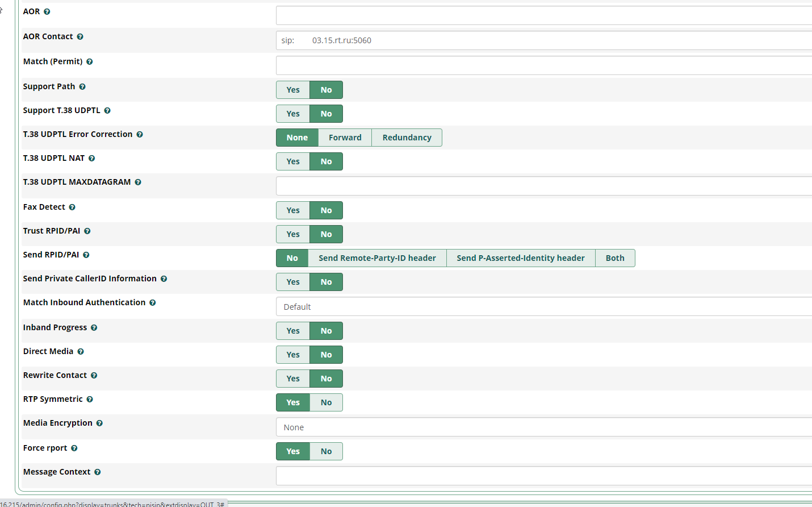The width and height of the screenshot is (812, 507).
Task: Click the help icon beside Force rport
Action: 74,448
